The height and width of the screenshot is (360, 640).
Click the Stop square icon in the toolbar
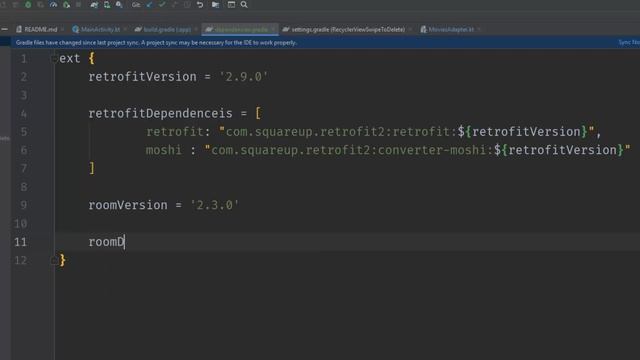(x=78, y=4)
